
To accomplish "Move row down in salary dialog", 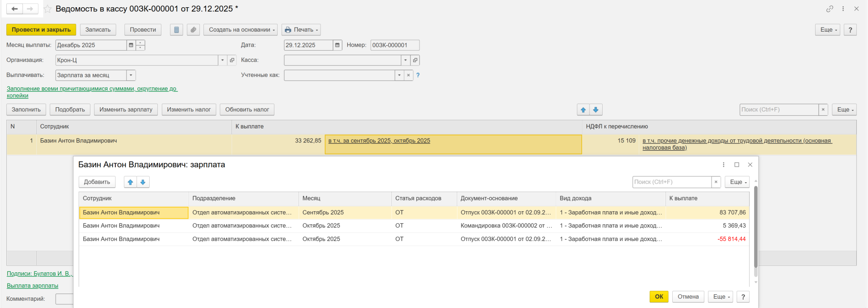I will pyautogui.click(x=143, y=182).
